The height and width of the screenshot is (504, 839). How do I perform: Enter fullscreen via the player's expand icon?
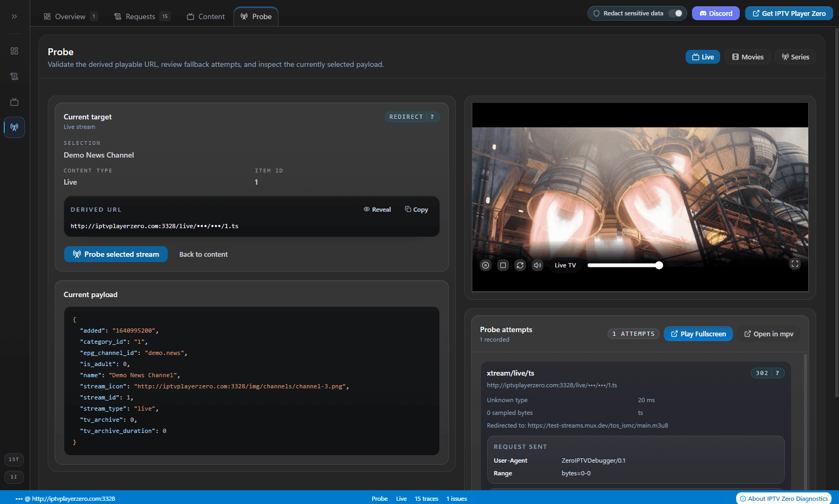[794, 264]
